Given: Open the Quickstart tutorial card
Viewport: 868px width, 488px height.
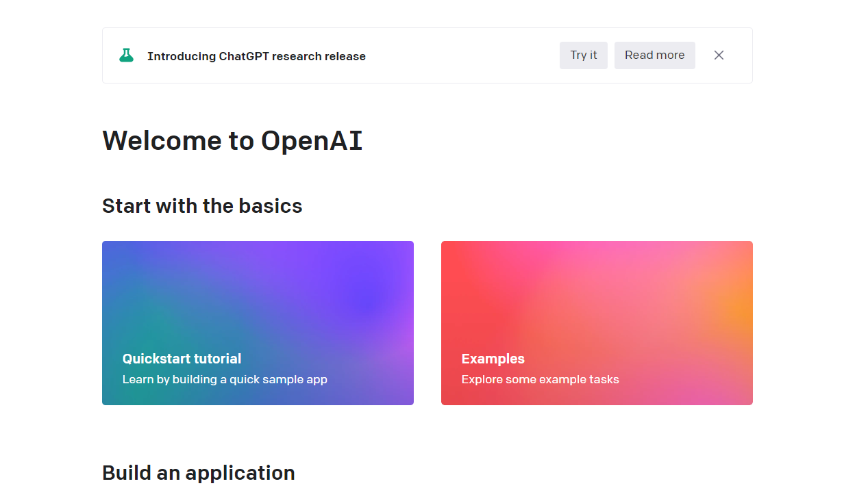Looking at the screenshot, I should 258,322.
